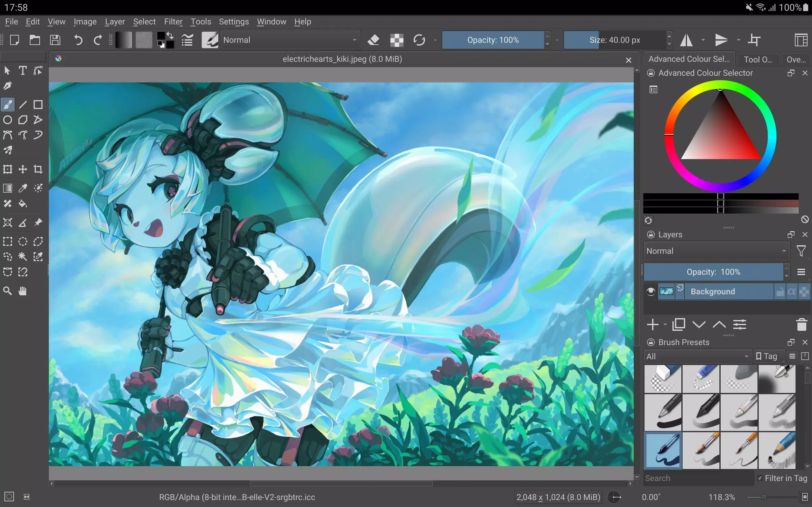Pick a color with the Color Sampler tool

[x=23, y=188]
